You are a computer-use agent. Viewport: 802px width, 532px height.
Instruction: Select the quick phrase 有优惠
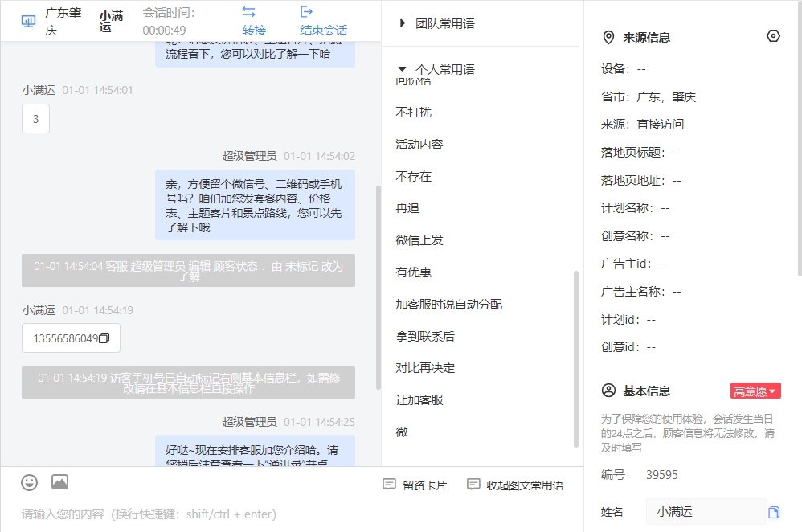pos(413,272)
